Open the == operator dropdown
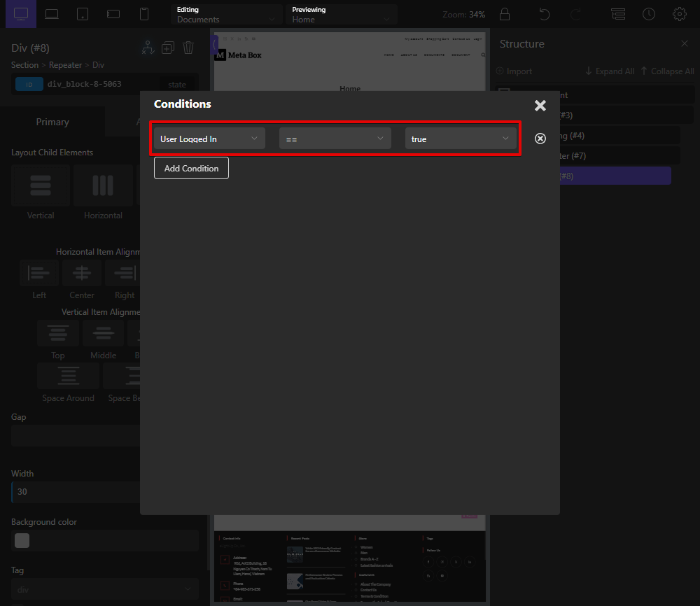700x606 pixels. click(x=335, y=138)
